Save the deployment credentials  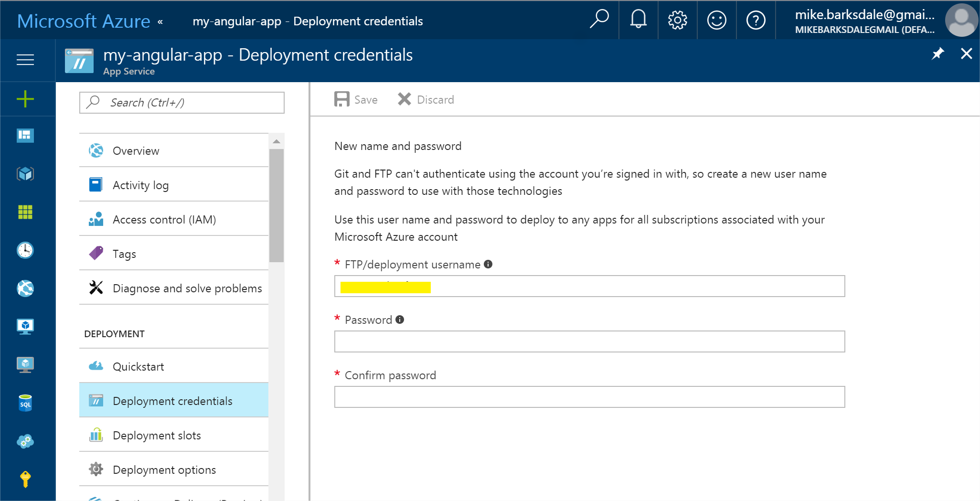point(355,99)
